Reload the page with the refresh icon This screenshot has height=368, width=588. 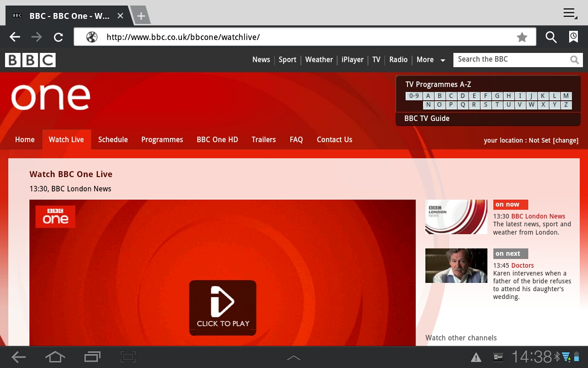click(x=58, y=37)
